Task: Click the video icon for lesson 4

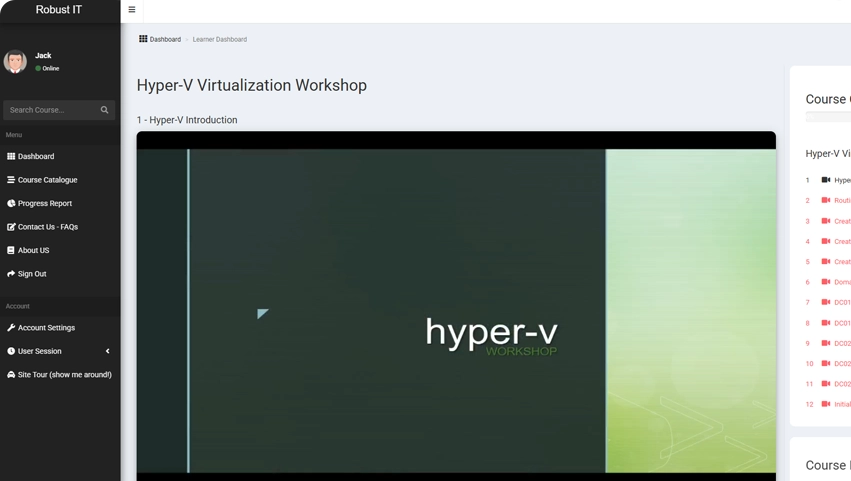Action: (x=825, y=241)
